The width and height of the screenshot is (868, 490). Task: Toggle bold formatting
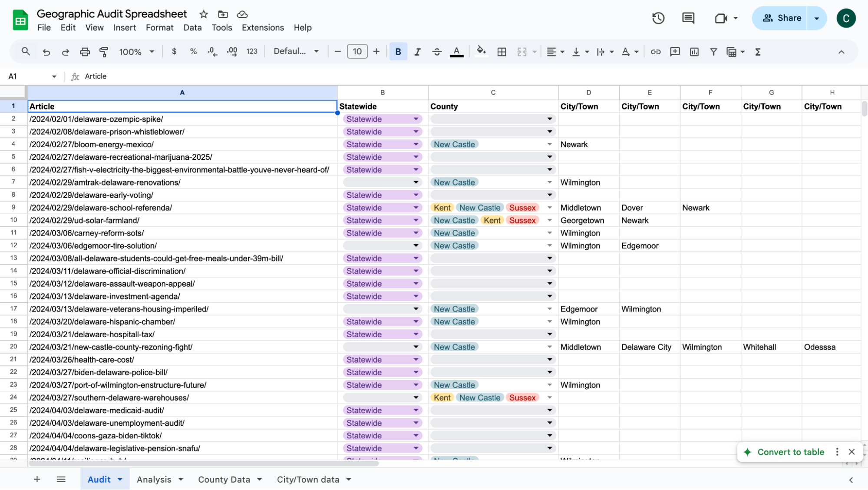[398, 52]
